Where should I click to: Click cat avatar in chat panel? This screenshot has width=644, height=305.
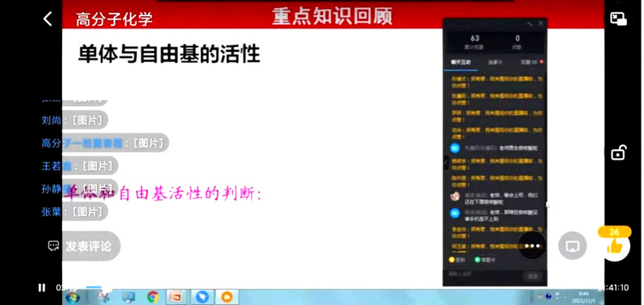pos(454,196)
